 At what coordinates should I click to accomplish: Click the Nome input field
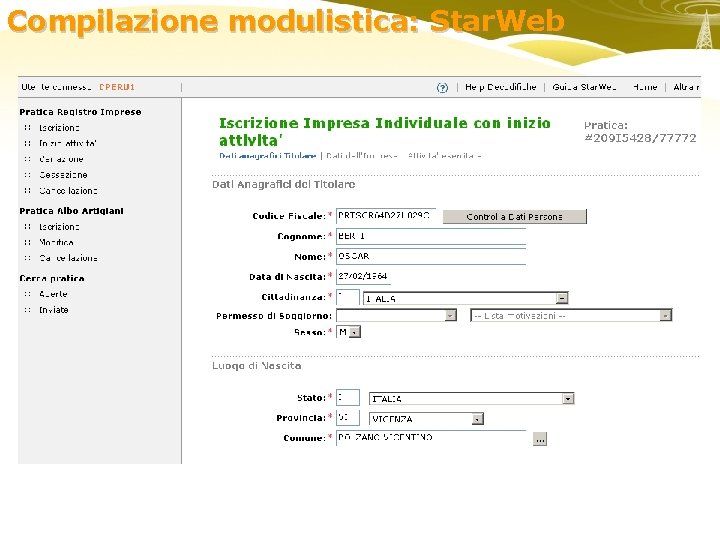tap(431, 256)
